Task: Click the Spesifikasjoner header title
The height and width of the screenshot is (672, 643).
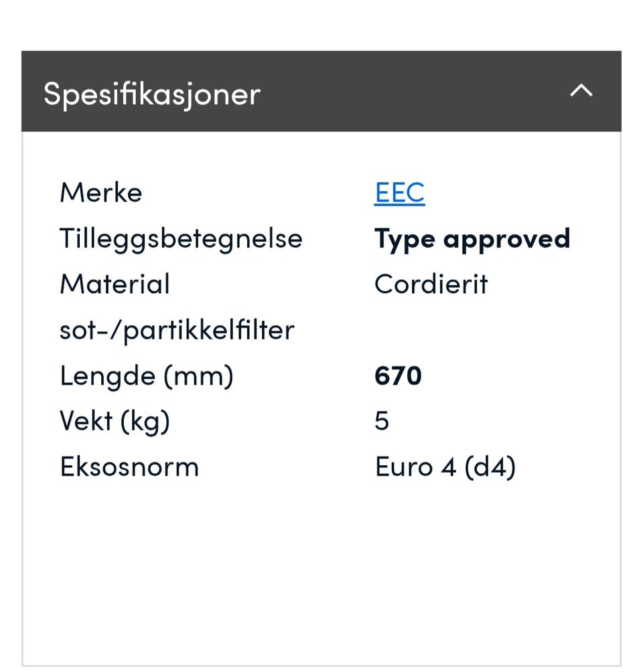Action: (151, 93)
